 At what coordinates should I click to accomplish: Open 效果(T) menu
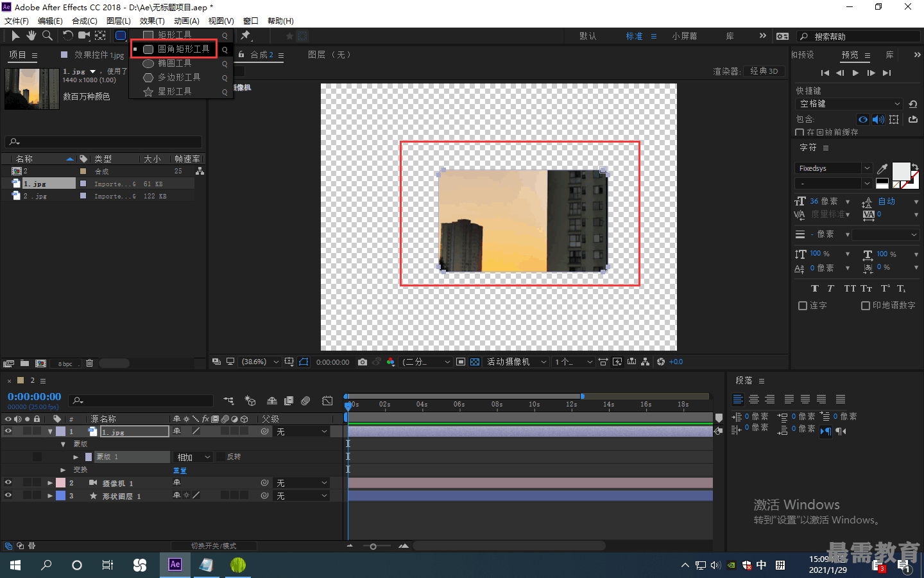(153, 21)
